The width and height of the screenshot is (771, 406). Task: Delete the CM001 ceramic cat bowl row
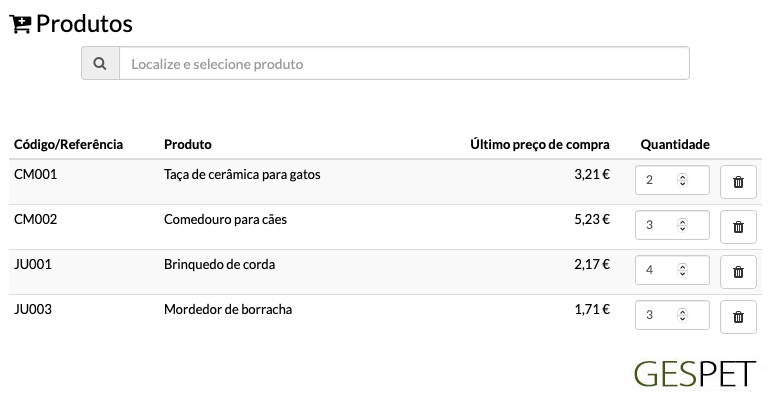pos(738,182)
